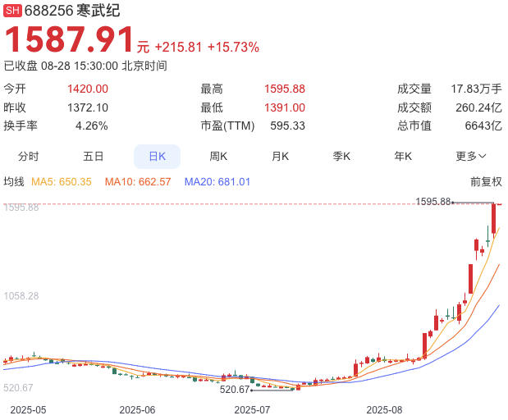Toggle the MA10 moving average indicator
The image size is (508, 420).
(x=138, y=181)
